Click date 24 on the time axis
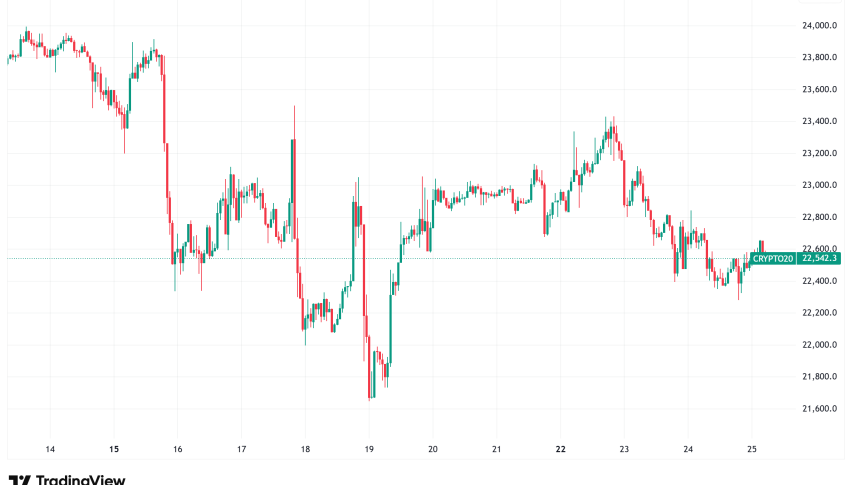This screenshot has height=485, width=852. 688,449
